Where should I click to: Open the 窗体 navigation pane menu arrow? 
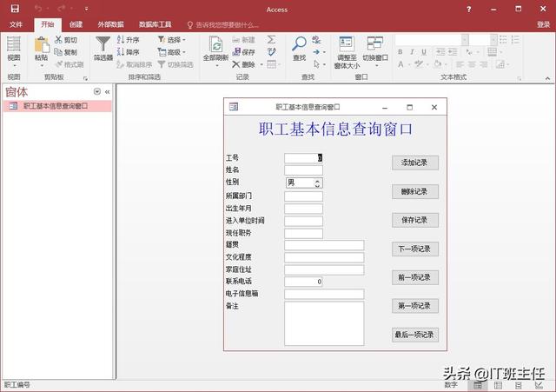coord(97,91)
